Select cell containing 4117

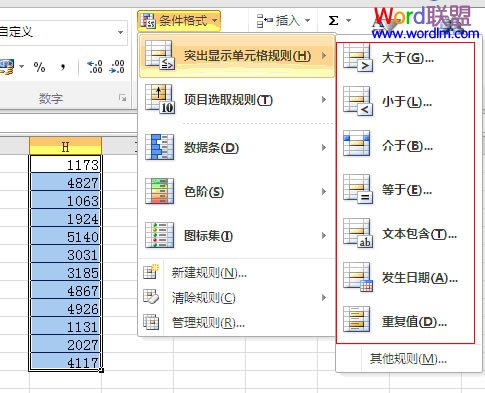pos(65,362)
